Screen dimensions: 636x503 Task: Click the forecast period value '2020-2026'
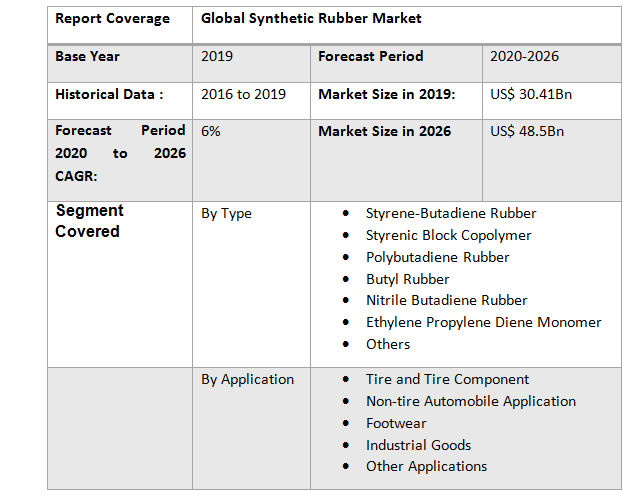pos(526,57)
